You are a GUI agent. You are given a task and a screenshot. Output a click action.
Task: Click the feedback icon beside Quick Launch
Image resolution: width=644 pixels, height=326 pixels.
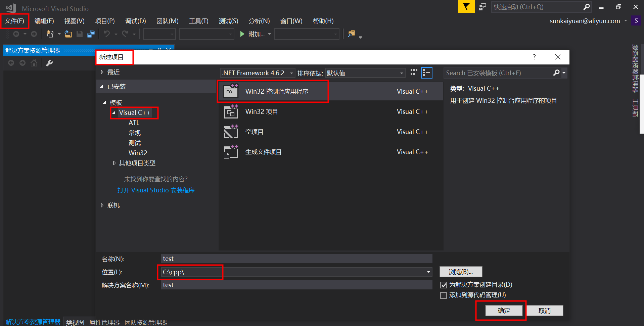(x=482, y=7)
